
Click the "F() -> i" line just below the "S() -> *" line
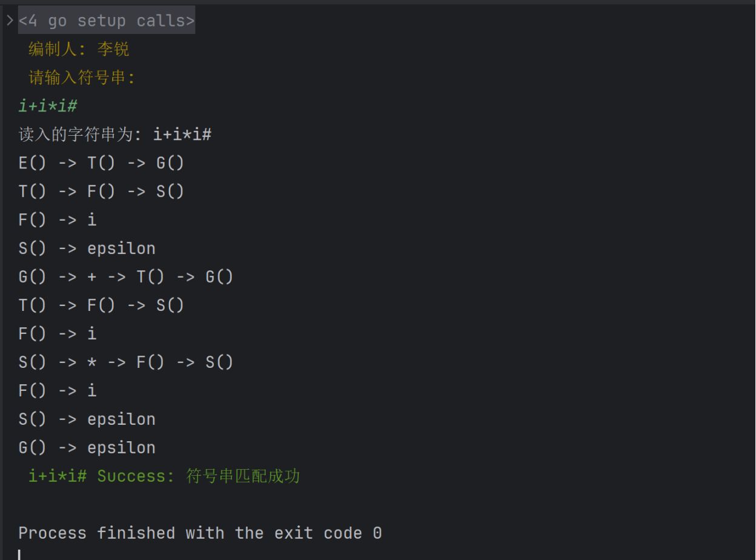(58, 391)
